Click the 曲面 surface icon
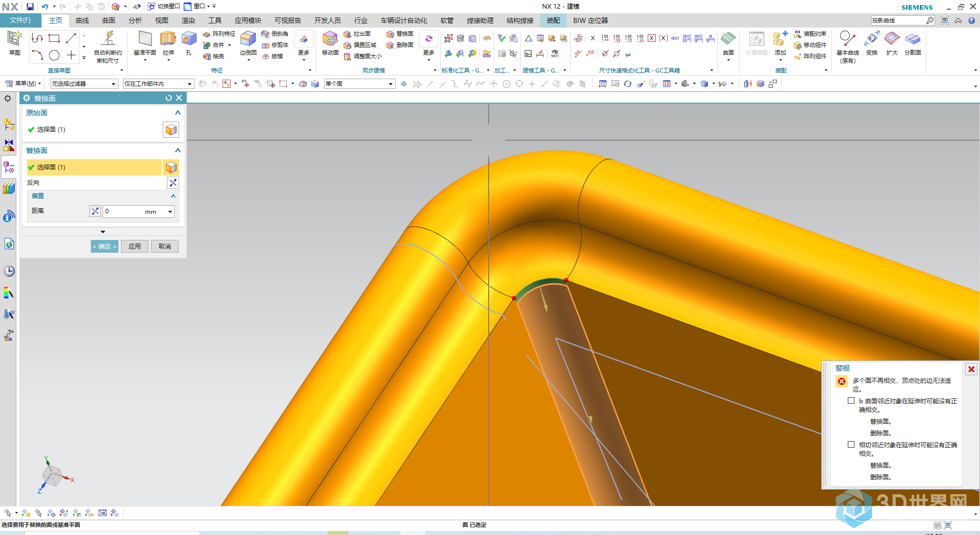 pos(728,39)
